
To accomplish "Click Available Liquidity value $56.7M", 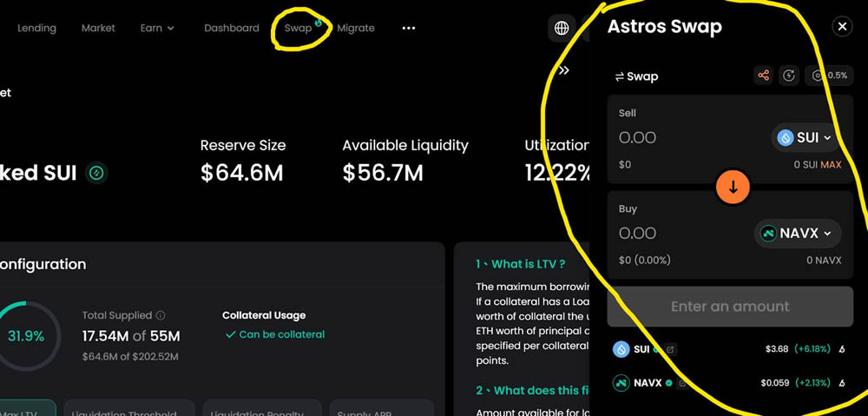I will 383,174.
